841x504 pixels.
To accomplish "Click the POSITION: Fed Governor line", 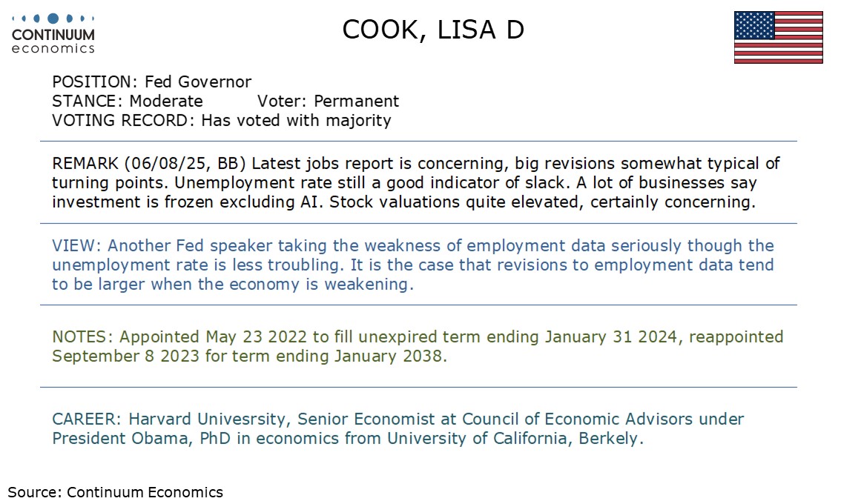I will 152,82.
